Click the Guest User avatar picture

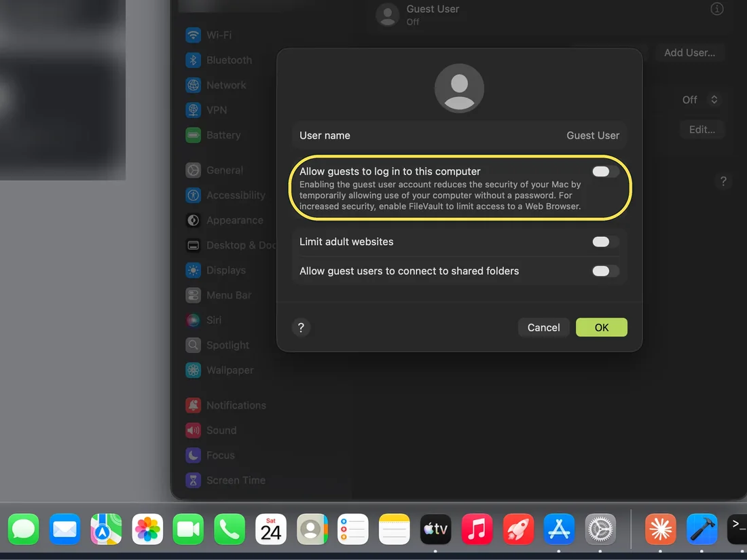point(459,88)
